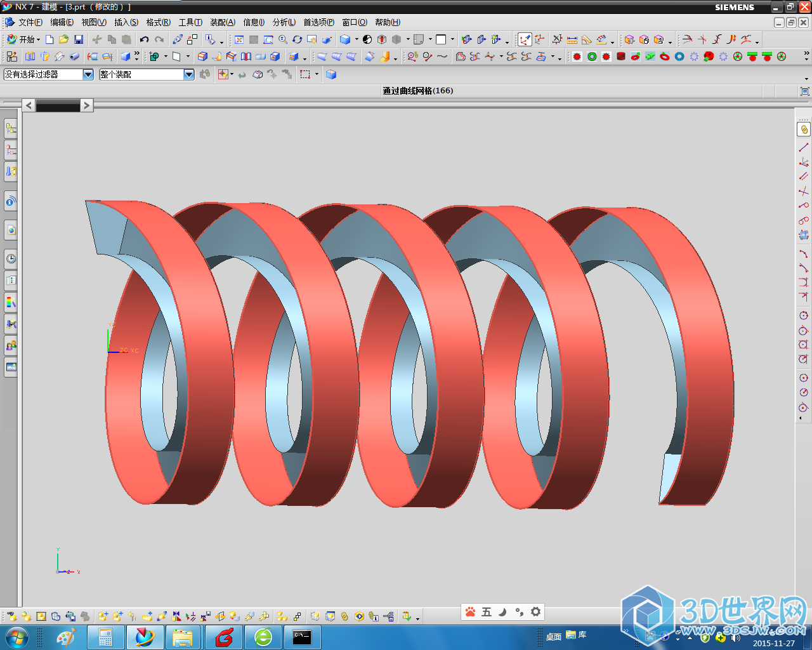Create a new file with the New icon
This screenshot has height=650, width=812.
(49, 39)
